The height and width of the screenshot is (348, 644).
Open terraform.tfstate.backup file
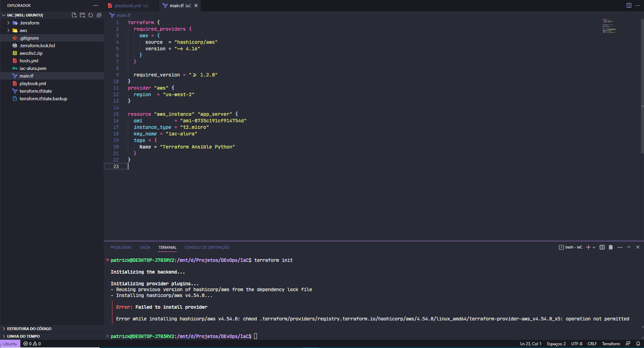pyautogui.click(x=52, y=99)
